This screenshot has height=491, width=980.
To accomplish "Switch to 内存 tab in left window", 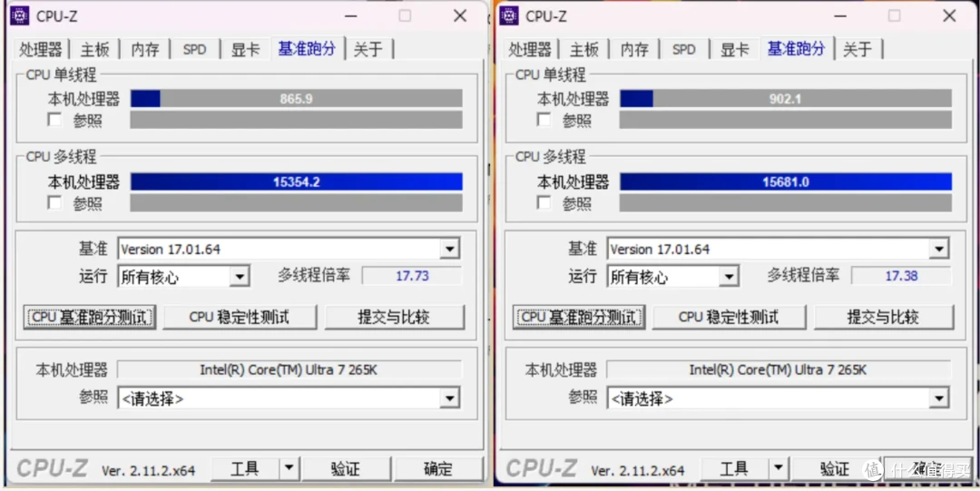I will click(145, 49).
